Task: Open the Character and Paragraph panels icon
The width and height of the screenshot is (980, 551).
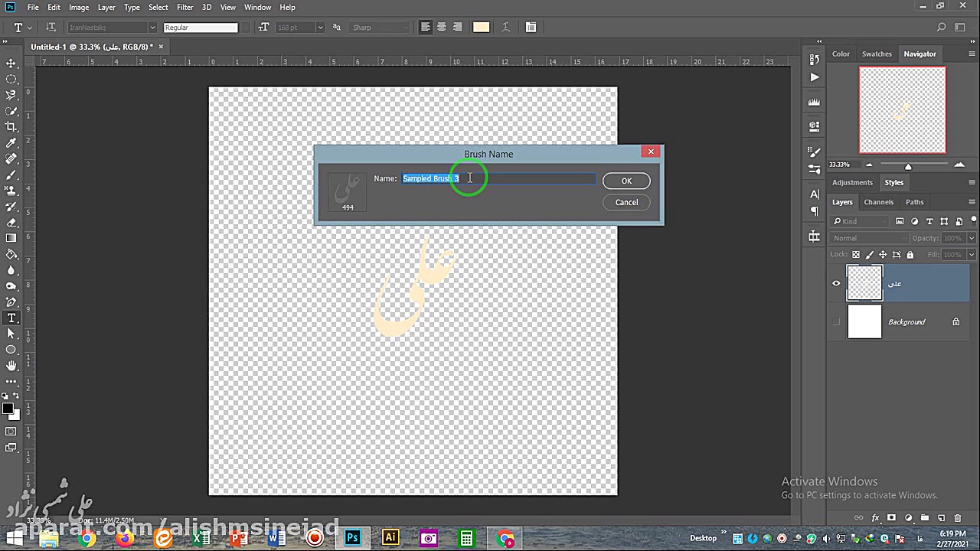Action: click(531, 28)
